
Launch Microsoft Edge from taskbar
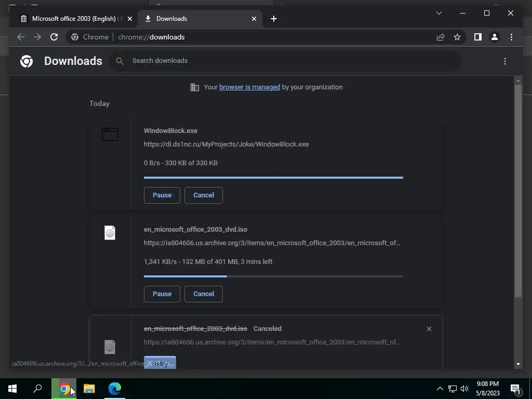click(115, 389)
